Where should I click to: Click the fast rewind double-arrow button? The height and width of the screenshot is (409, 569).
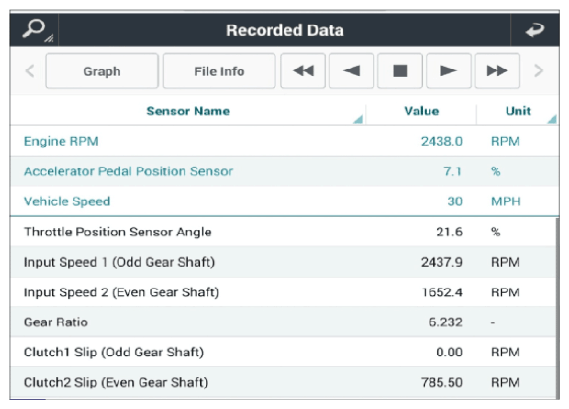coord(303,71)
